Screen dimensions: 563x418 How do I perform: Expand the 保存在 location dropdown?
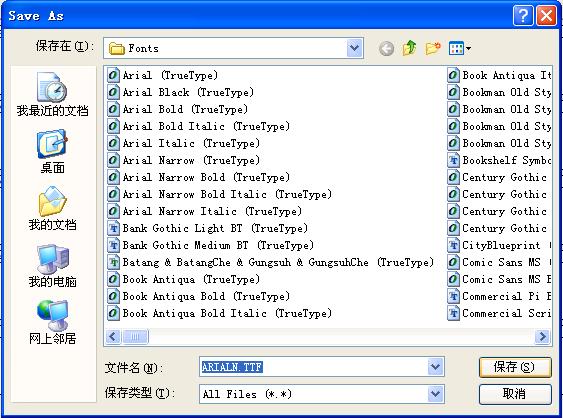pyautogui.click(x=354, y=48)
